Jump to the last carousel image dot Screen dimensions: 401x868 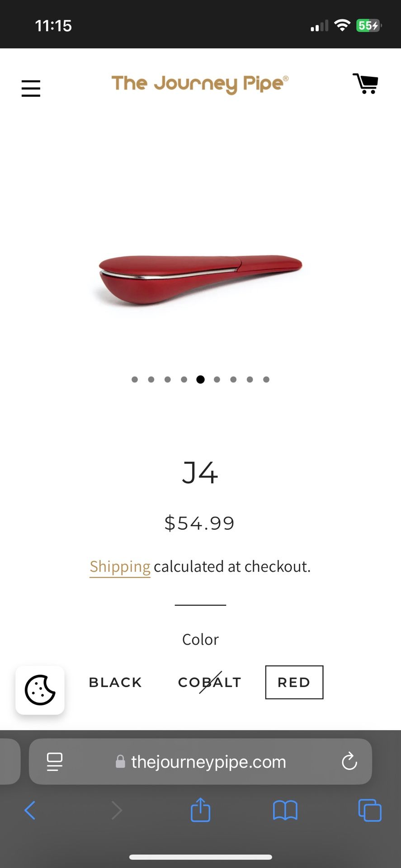pos(266,379)
